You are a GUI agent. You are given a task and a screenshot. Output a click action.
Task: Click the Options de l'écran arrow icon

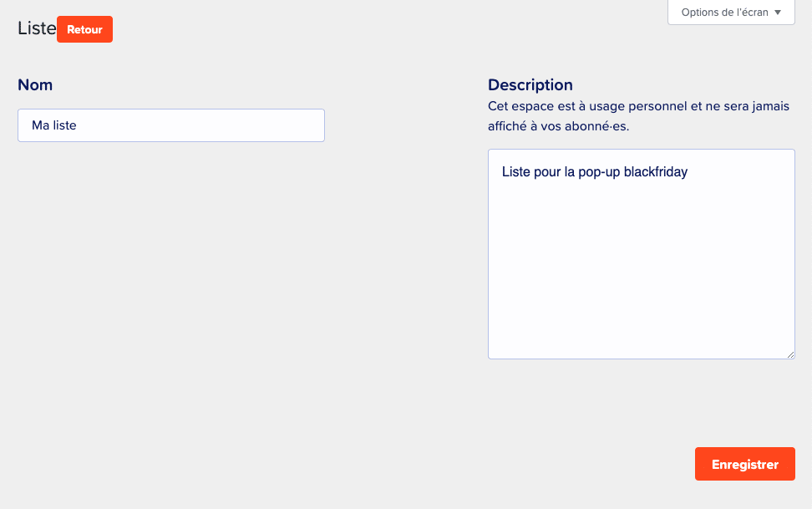tap(778, 13)
